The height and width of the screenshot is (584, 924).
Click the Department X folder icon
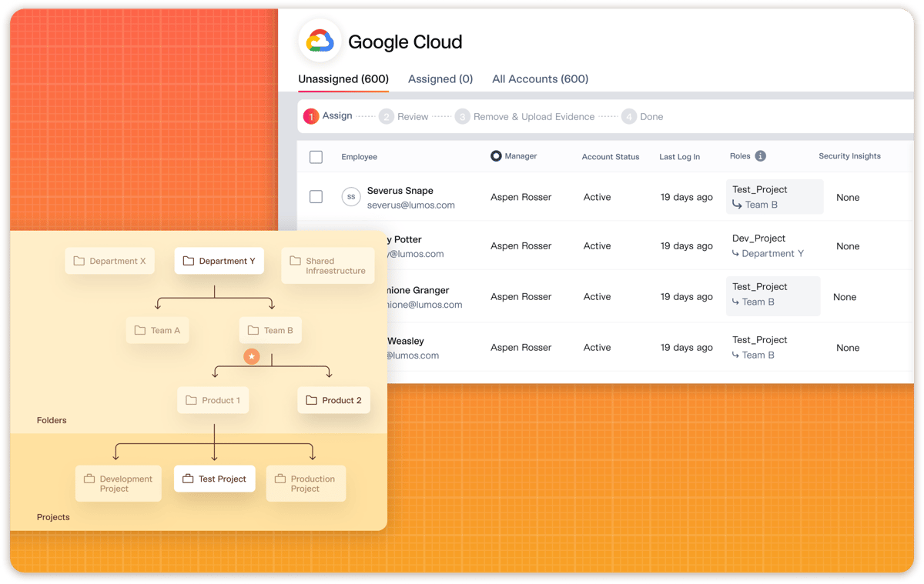79,261
